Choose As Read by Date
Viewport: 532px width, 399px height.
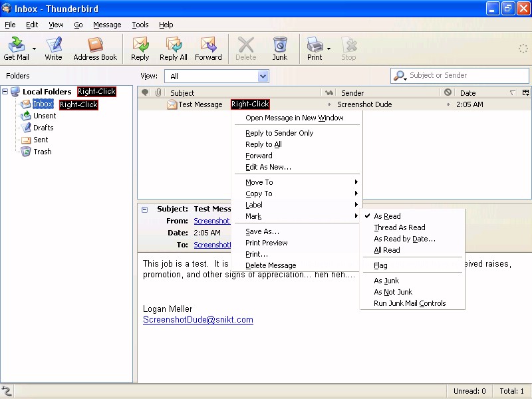[x=412, y=239]
